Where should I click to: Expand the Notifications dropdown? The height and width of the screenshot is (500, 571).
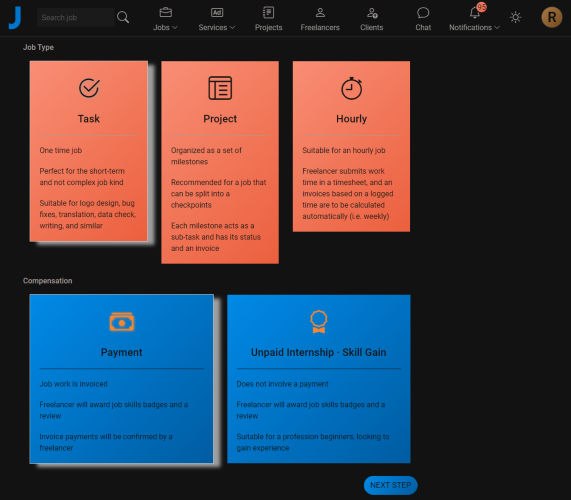(474, 27)
